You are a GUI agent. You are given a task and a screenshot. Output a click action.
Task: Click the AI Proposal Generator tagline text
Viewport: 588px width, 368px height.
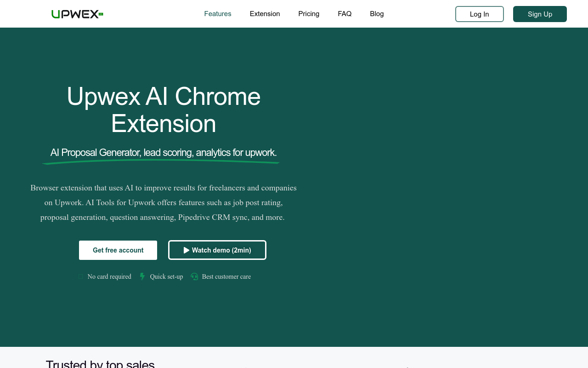[x=163, y=152]
